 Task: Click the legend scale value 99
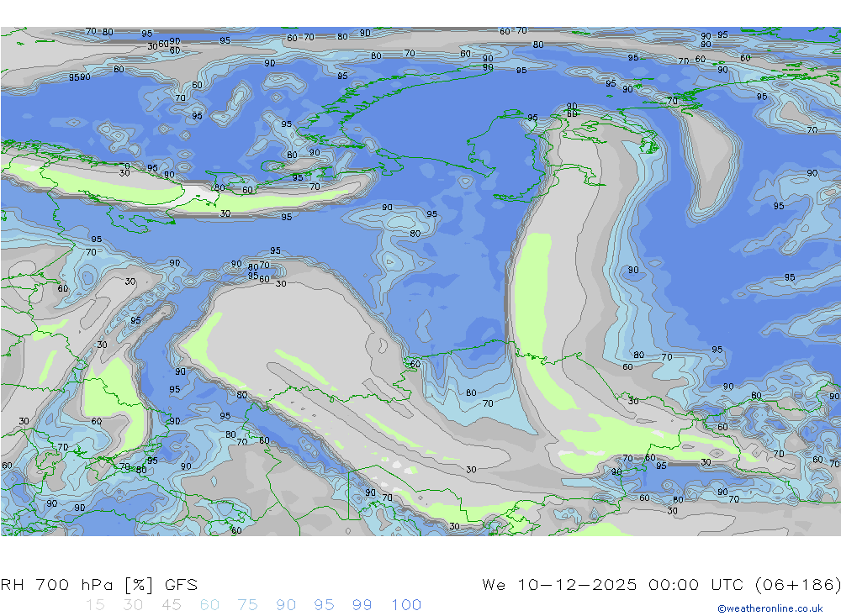tap(362, 605)
